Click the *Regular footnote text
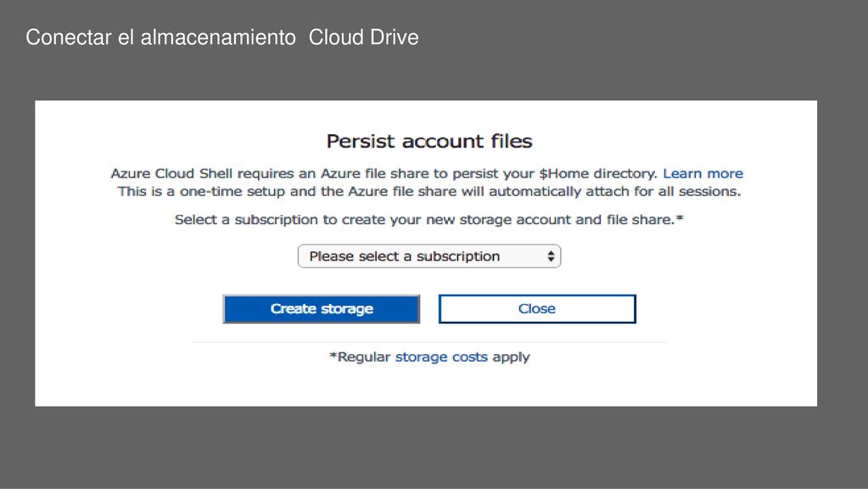Image resolution: width=868 pixels, height=489 pixels. point(360,357)
